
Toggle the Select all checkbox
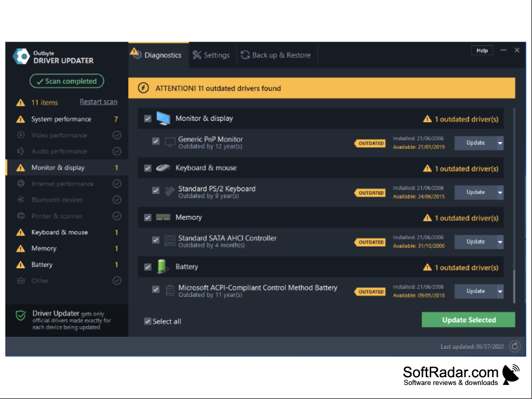(x=147, y=321)
